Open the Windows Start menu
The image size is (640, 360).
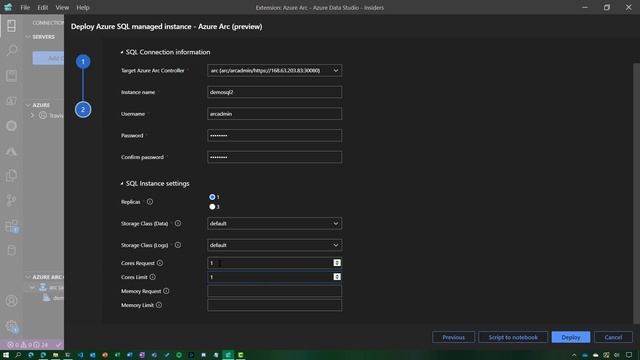coord(6,355)
